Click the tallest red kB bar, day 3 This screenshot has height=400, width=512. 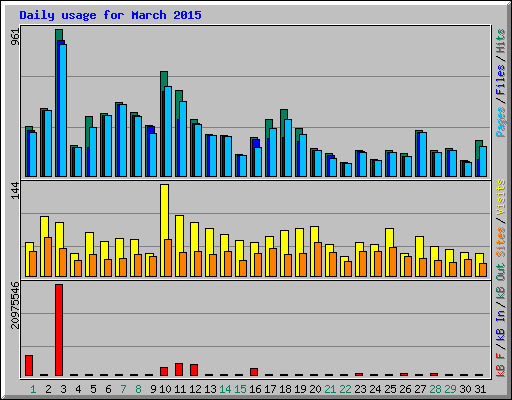click(x=59, y=330)
